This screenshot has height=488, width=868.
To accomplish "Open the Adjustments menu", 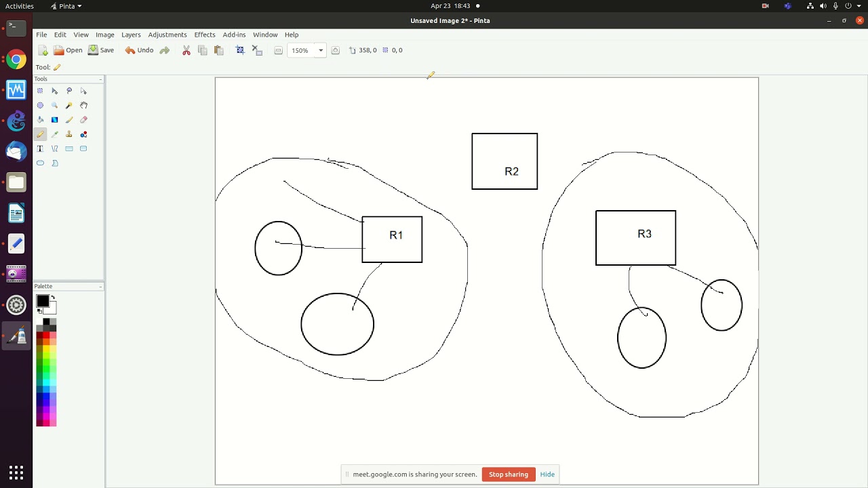I will pyautogui.click(x=167, y=35).
